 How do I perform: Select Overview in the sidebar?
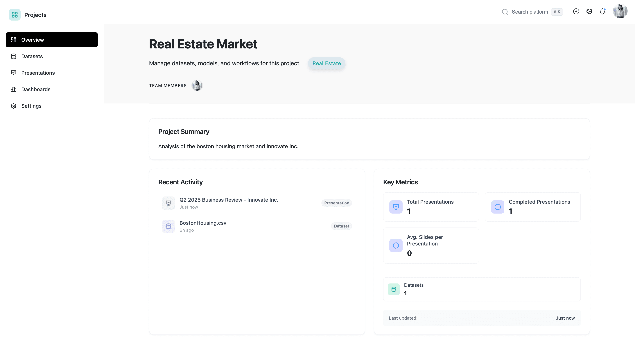[52, 40]
